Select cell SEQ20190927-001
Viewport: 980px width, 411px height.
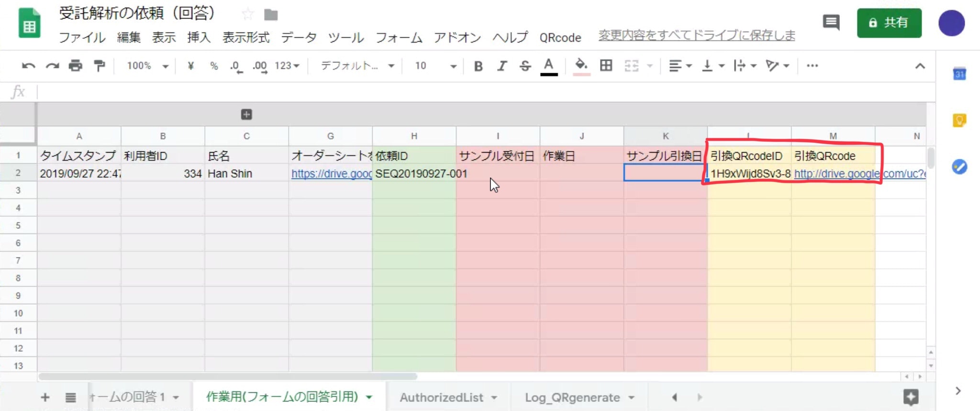point(414,174)
